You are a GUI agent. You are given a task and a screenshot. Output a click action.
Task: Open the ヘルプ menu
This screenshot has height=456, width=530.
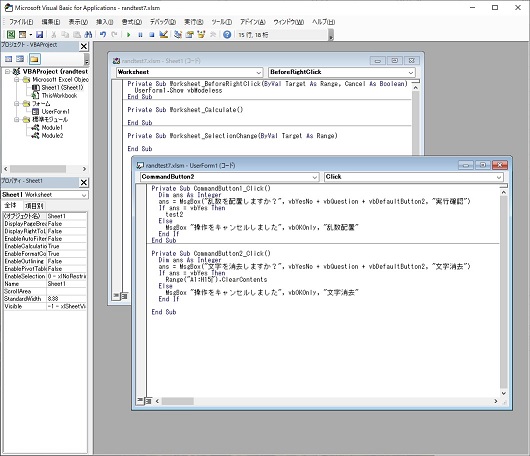[323, 22]
